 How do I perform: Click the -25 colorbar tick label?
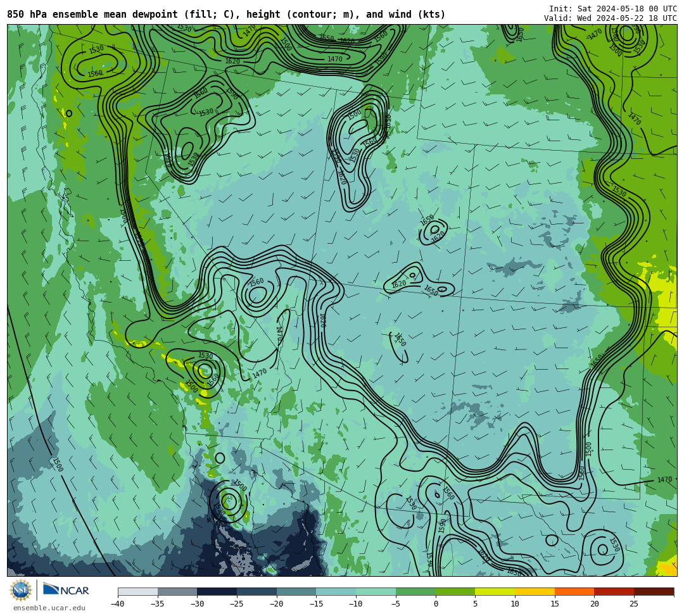(237, 604)
